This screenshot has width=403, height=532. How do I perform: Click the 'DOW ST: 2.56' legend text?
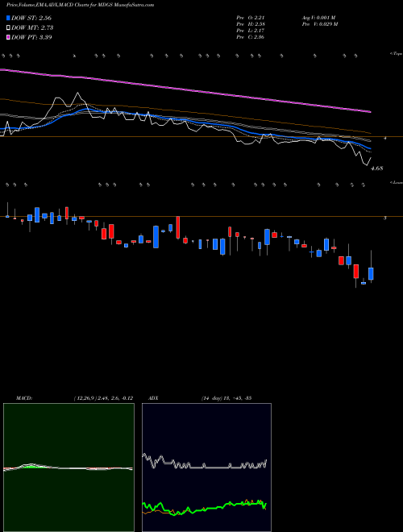pos(31,18)
